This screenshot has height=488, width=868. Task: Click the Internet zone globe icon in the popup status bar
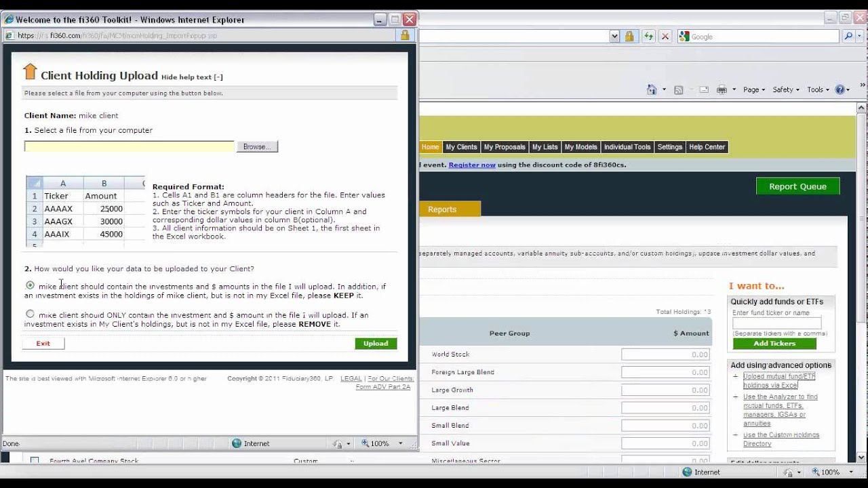[x=237, y=443]
